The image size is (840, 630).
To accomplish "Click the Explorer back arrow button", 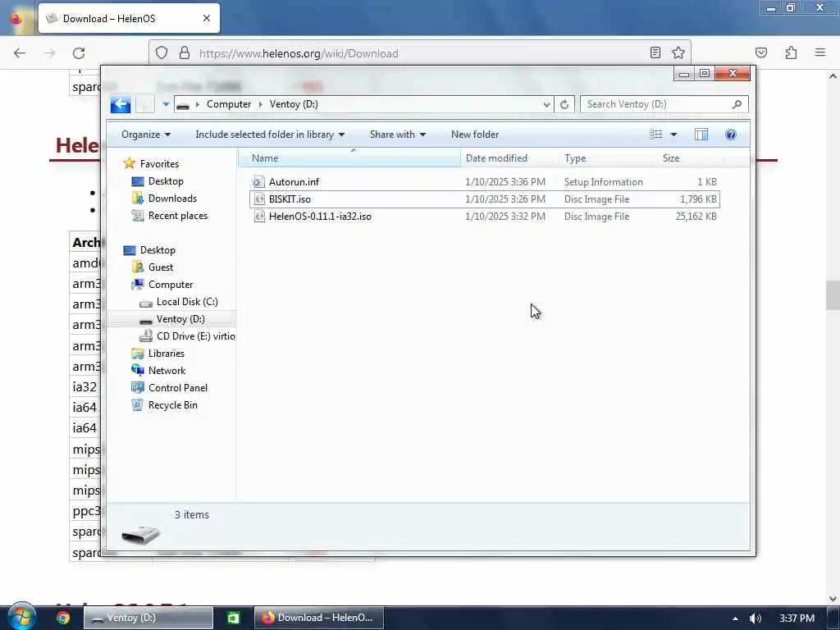I will [x=121, y=104].
